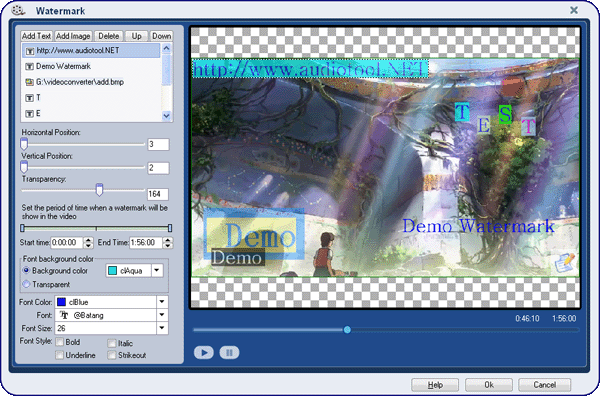Open the Font Color dropdown arrow
The width and height of the screenshot is (600, 396).
[162, 302]
